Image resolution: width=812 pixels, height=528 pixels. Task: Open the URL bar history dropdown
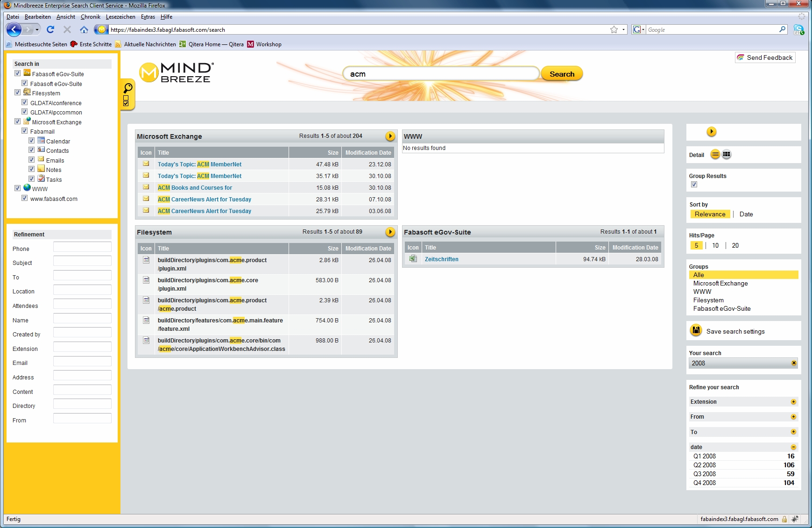[x=623, y=29]
